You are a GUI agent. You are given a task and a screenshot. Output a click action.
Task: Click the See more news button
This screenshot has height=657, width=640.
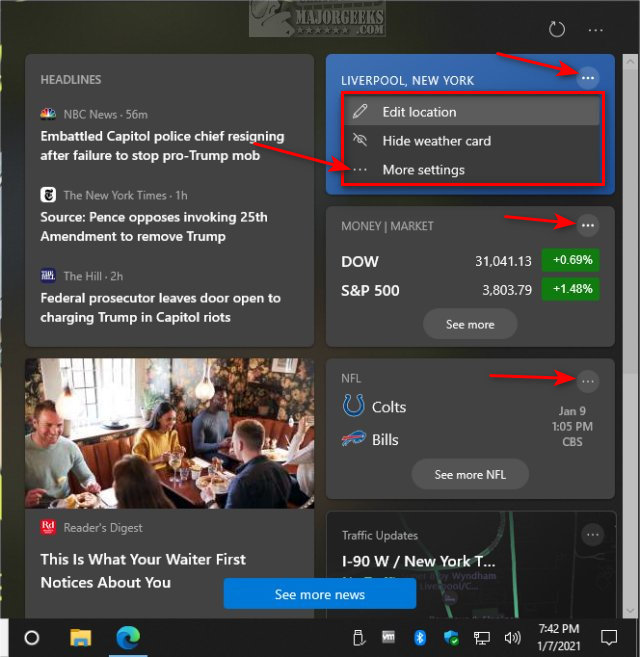[320, 594]
